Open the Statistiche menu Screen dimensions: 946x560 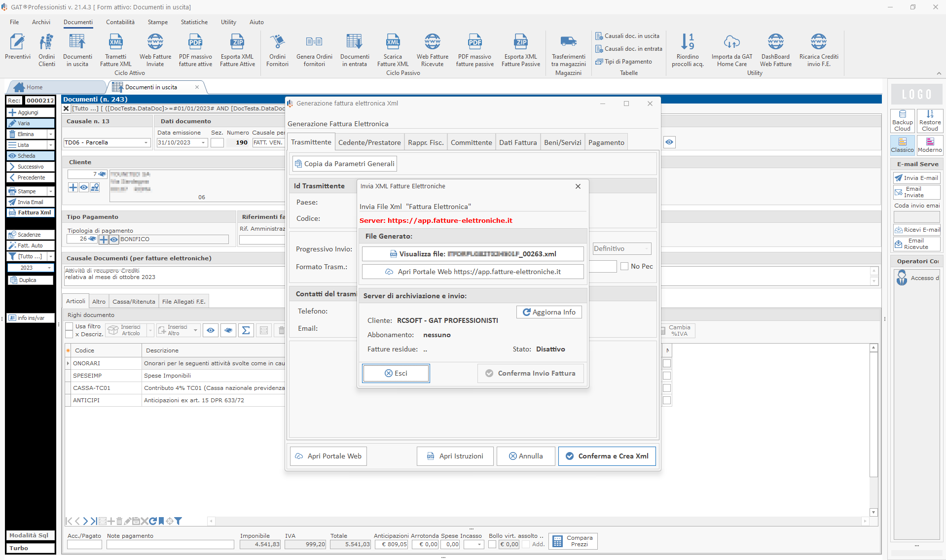click(x=194, y=22)
